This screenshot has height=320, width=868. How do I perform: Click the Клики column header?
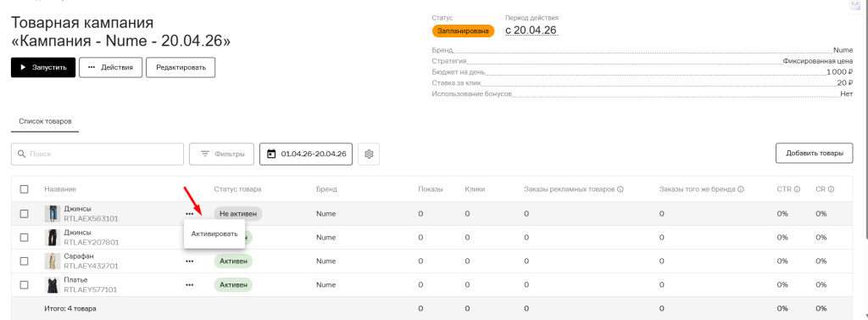475,189
